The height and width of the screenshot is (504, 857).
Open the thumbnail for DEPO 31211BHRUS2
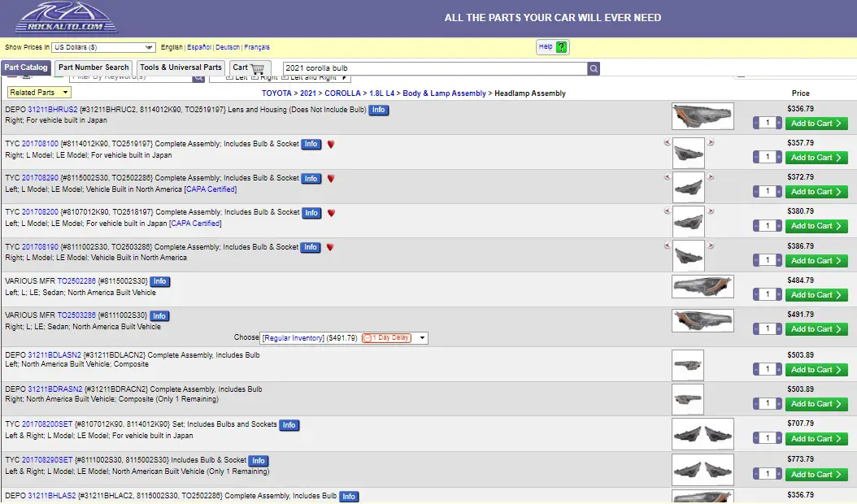[703, 116]
